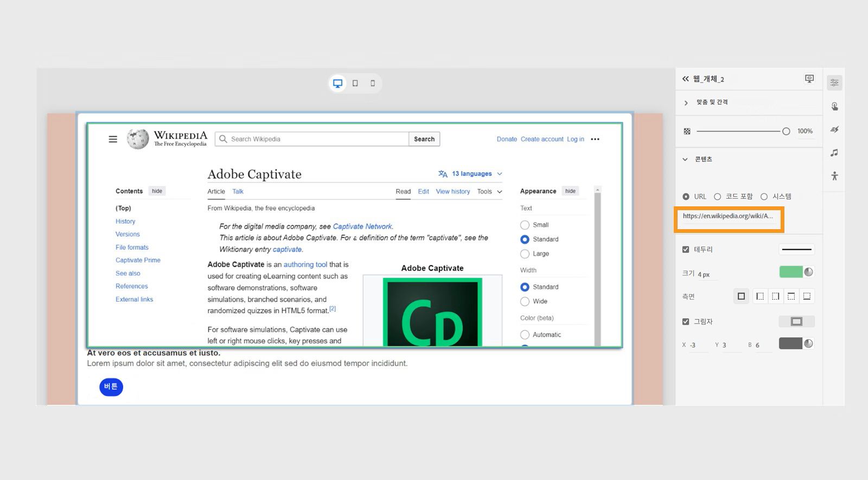Select the 시스템 radio option
The height and width of the screenshot is (480, 868).
pos(764,197)
